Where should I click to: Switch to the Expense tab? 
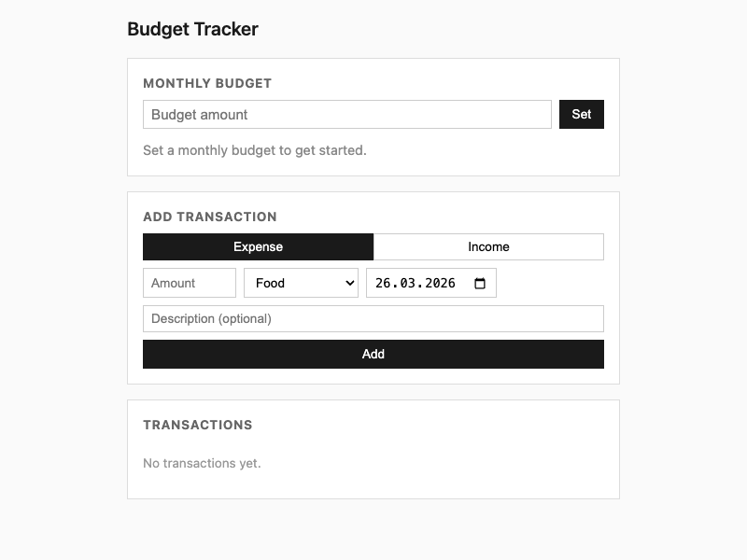tap(257, 246)
